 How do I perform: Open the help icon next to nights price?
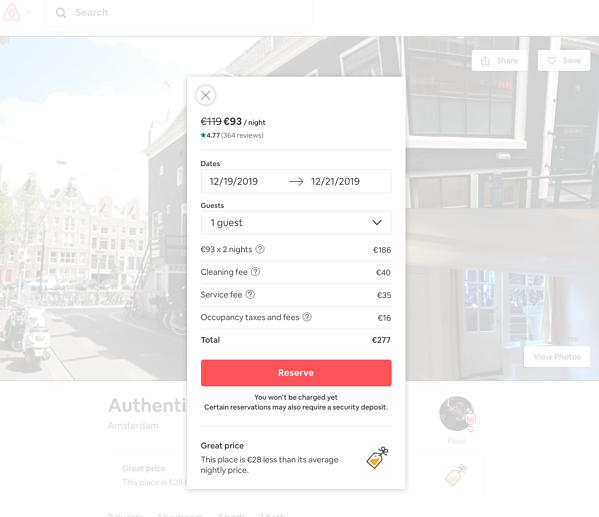(x=260, y=249)
